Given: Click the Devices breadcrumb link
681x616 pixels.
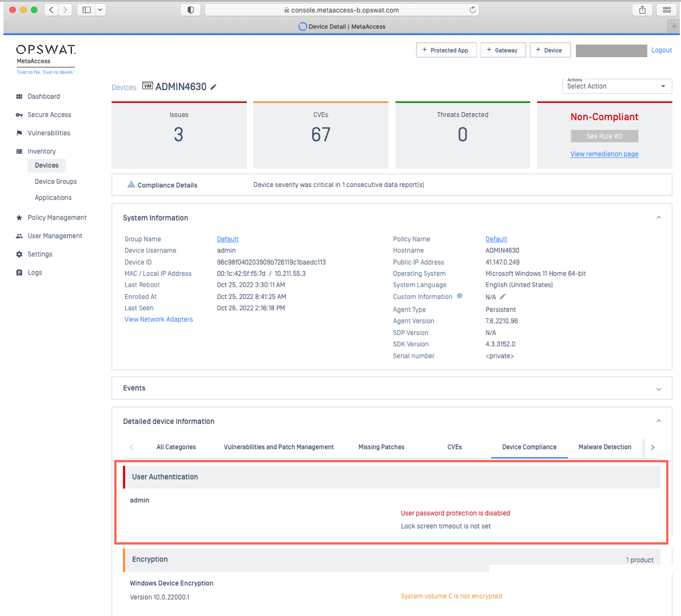Looking at the screenshot, I should pyautogui.click(x=124, y=87).
